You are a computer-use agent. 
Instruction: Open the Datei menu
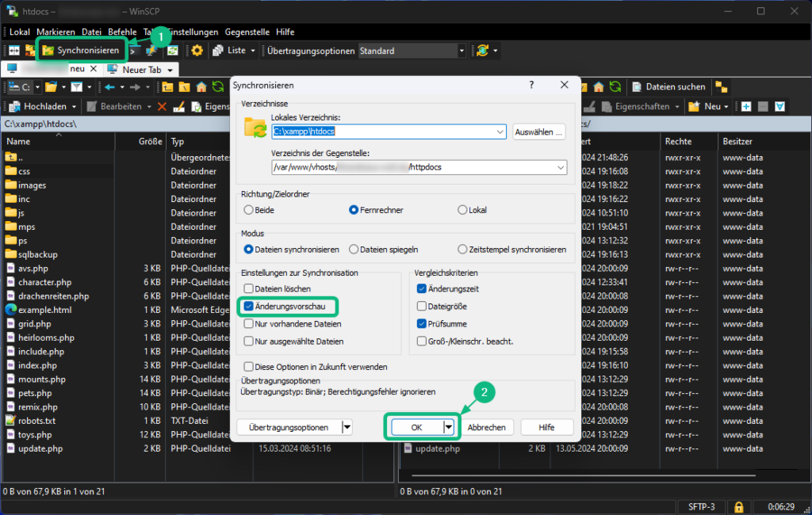(x=91, y=32)
